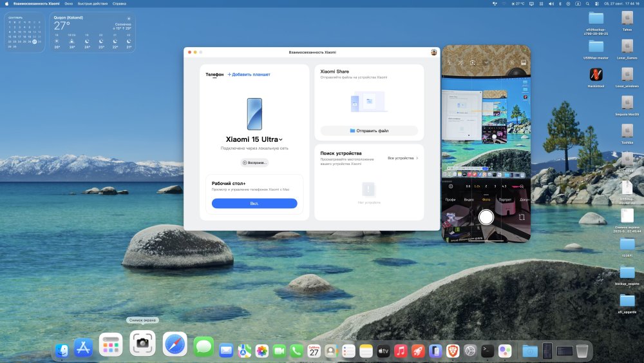Open Все устройства in device search
644x363 pixels.
point(402,158)
